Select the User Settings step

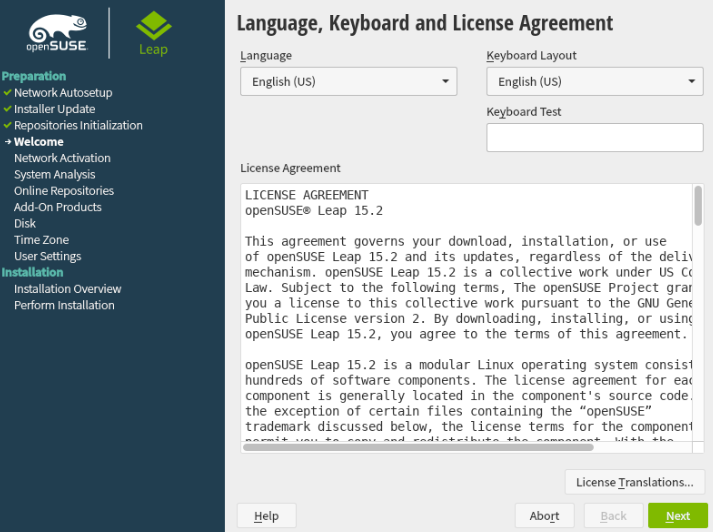(48, 256)
